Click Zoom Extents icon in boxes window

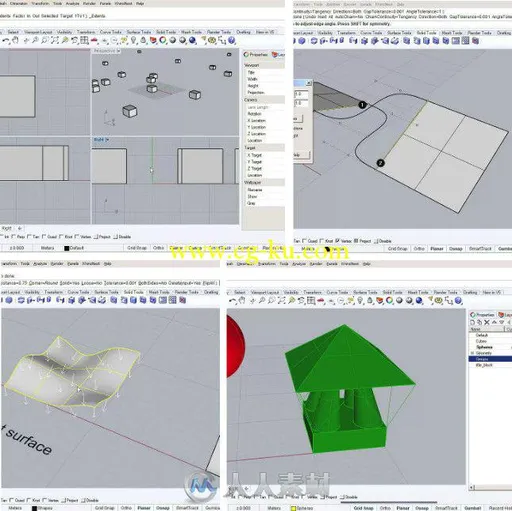point(55,41)
